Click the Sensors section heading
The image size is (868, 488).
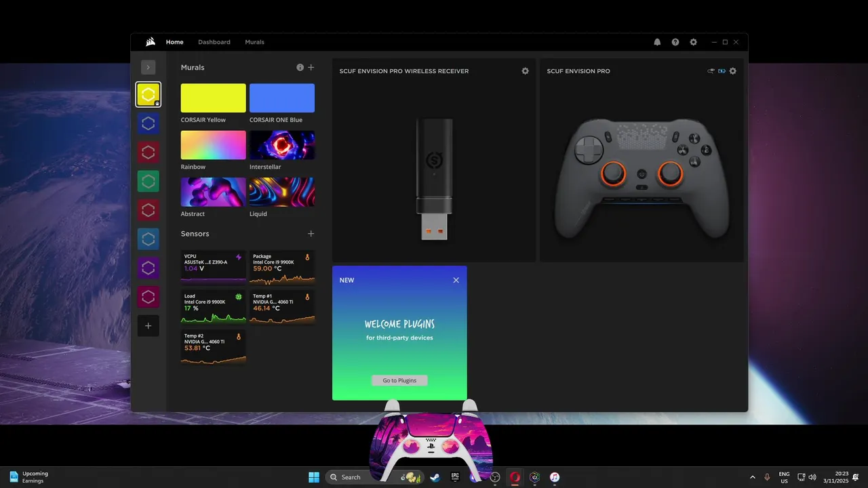[x=195, y=234]
